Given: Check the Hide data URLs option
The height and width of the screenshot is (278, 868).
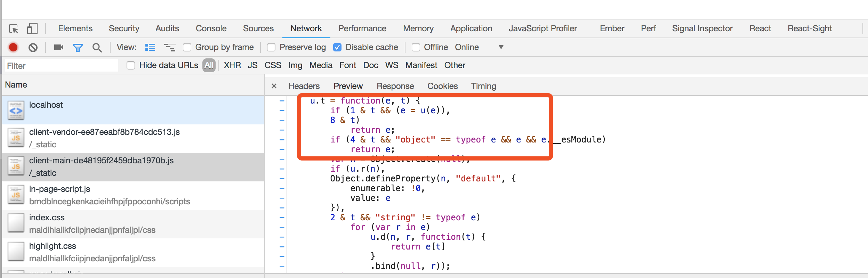Looking at the screenshot, I should tap(131, 65).
